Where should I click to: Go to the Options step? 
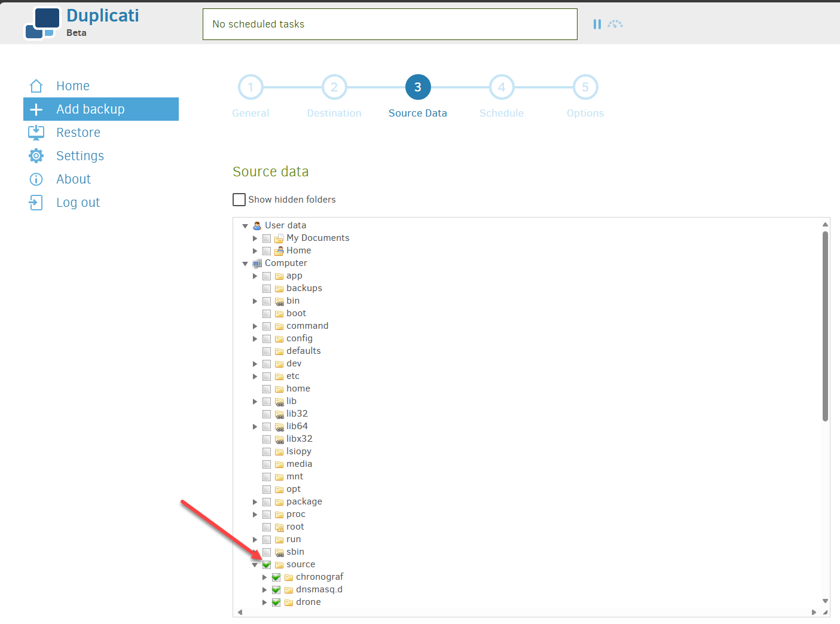point(585,87)
